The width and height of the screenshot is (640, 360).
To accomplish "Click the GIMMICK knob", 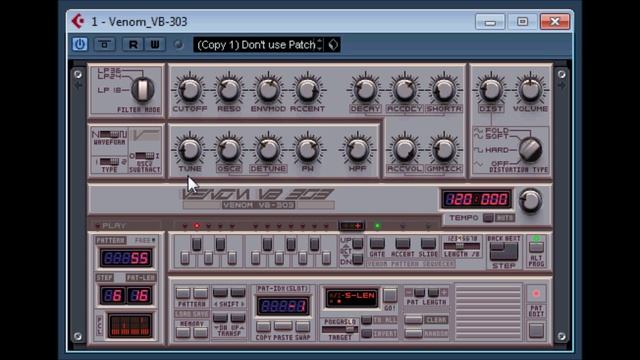I will click(444, 149).
